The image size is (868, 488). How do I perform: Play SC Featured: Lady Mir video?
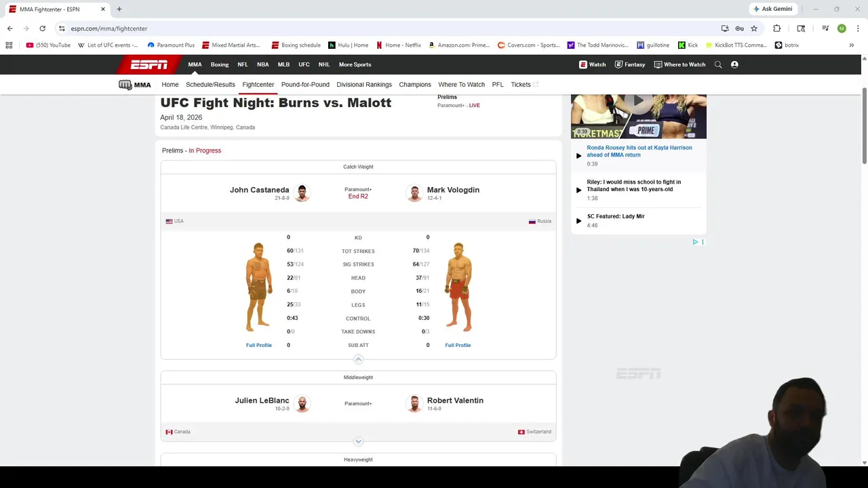[578, 220]
